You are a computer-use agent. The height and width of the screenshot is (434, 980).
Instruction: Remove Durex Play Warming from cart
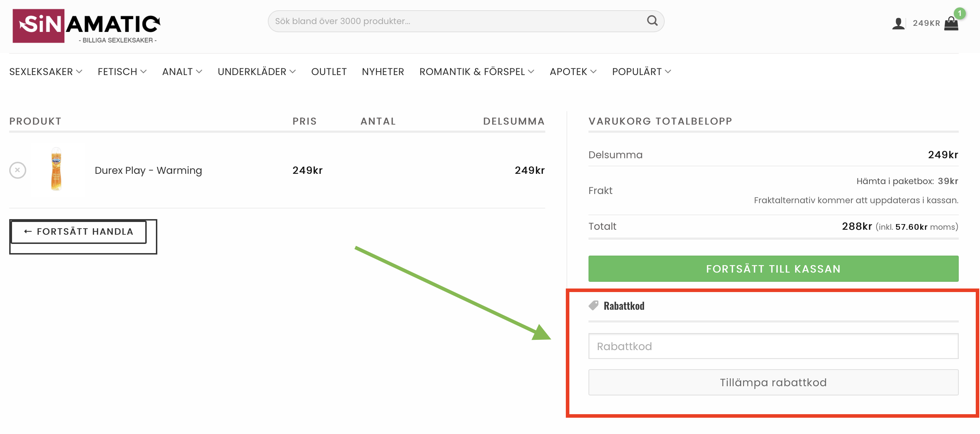(17, 170)
